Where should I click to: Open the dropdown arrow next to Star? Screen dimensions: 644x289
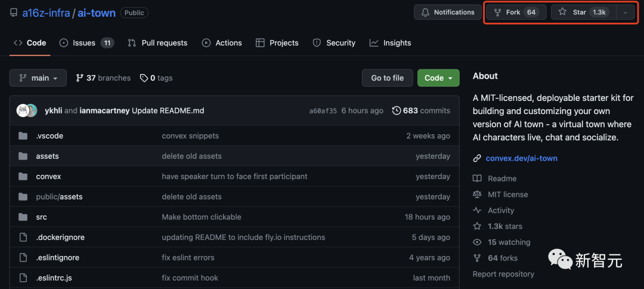pos(625,13)
